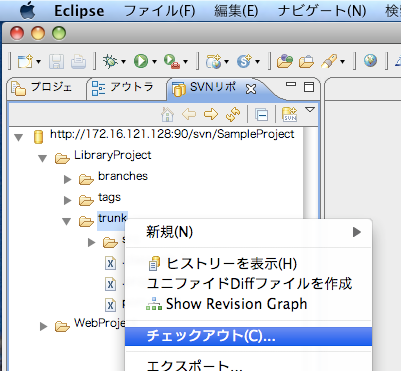
Task: Click the web browser globe icon
Action: pyautogui.click(x=370, y=61)
